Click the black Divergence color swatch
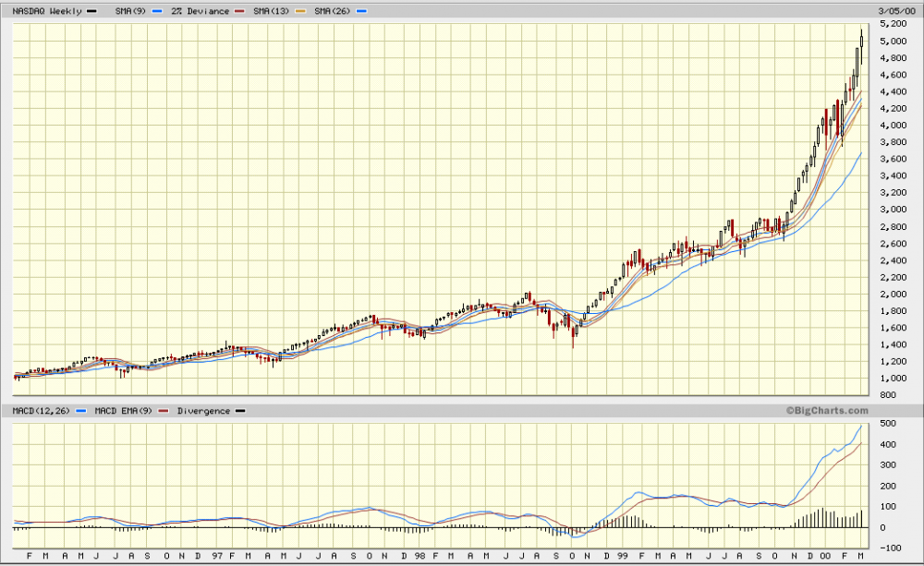 pos(241,411)
